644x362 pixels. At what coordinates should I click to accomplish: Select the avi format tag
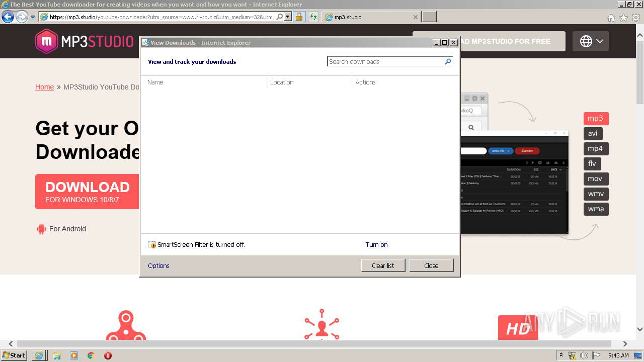click(x=593, y=134)
